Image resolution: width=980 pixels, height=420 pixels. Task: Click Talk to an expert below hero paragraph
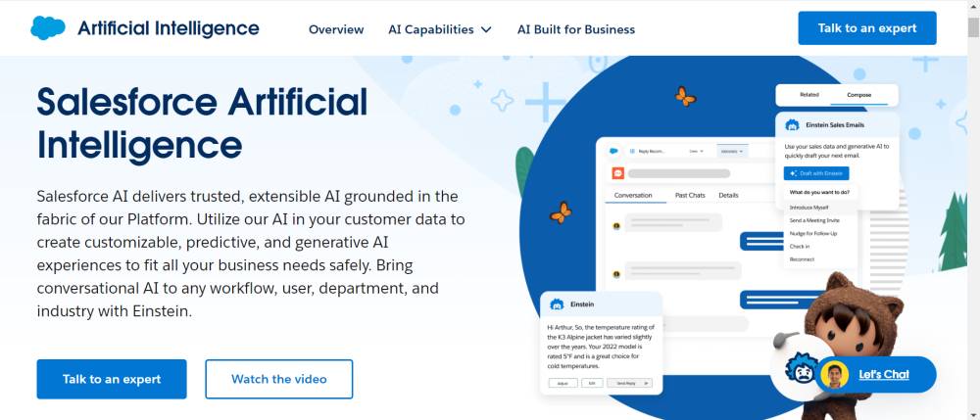(112, 379)
